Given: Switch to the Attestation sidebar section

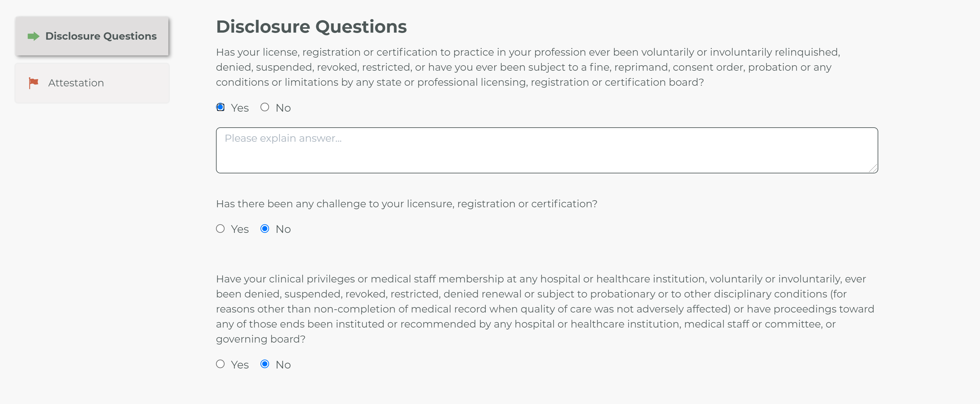Looking at the screenshot, I should coord(92,83).
